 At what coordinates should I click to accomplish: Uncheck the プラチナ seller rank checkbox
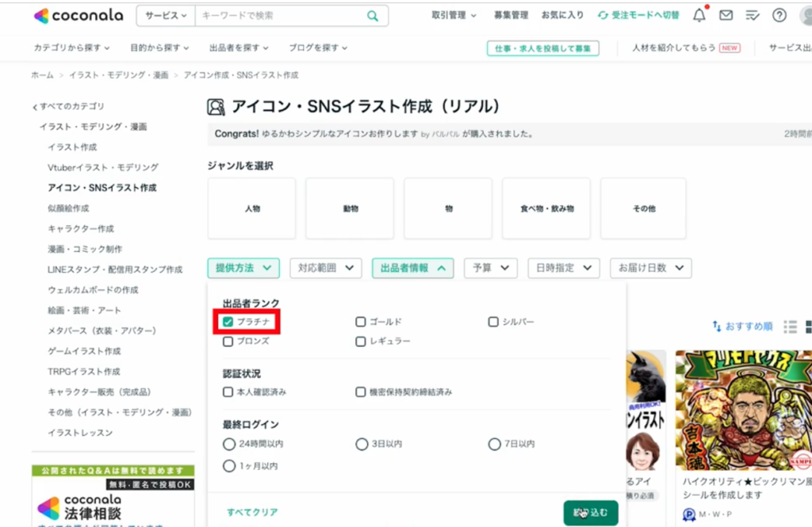(x=230, y=322)
